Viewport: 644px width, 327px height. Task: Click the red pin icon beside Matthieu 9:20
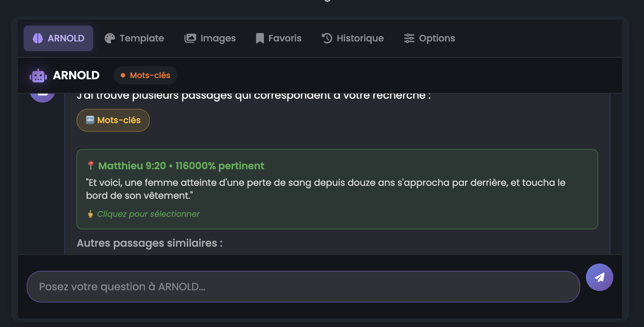[91, 166]
